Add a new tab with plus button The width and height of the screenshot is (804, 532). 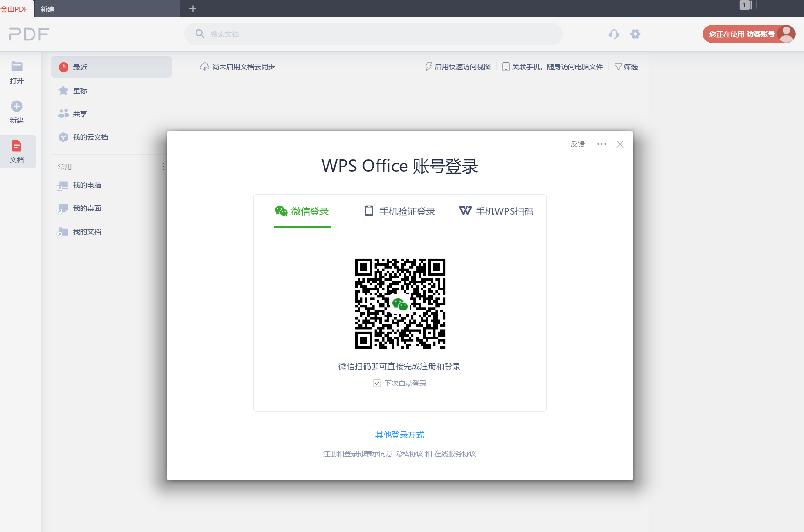click(193, 8)
